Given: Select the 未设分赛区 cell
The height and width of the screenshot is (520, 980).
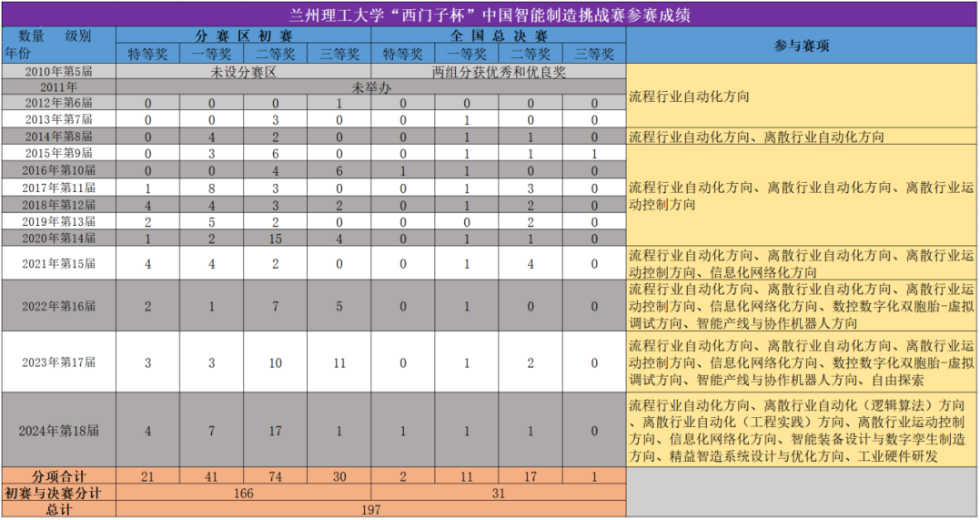Looking at the screenshot, I should point(244,71).
